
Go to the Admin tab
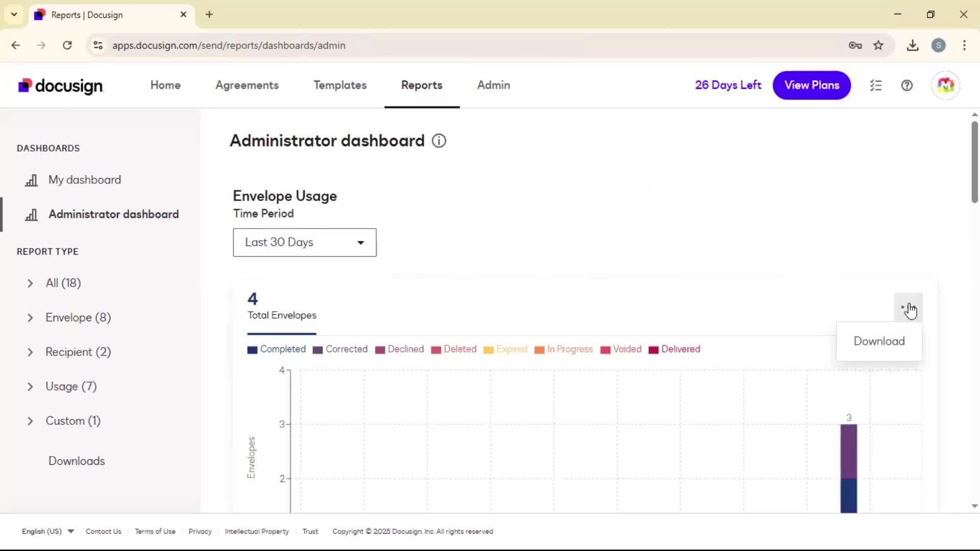coord(494,85)
